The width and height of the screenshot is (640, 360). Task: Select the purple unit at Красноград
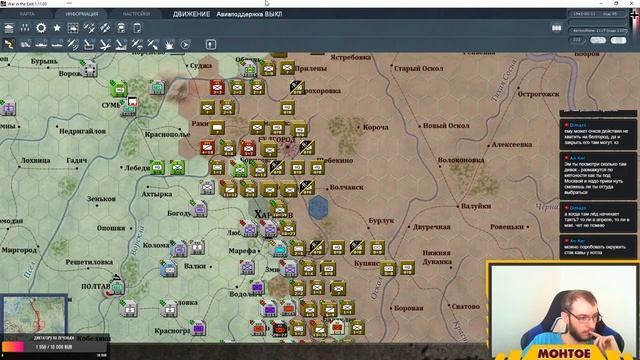click(x=198, y=328)
